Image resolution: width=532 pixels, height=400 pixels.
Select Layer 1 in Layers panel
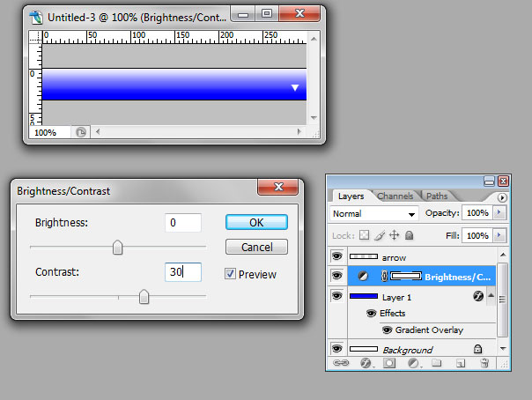[417, 296]
